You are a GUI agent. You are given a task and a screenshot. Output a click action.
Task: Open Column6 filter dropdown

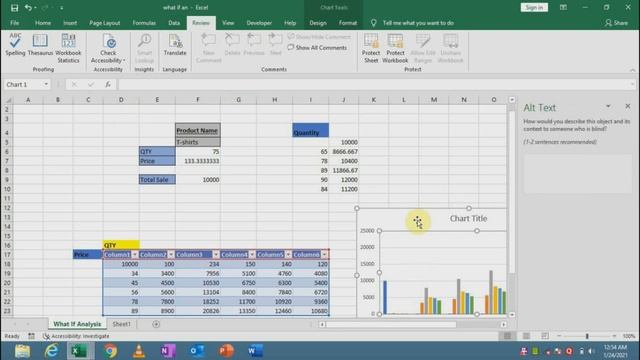point(324,255)
